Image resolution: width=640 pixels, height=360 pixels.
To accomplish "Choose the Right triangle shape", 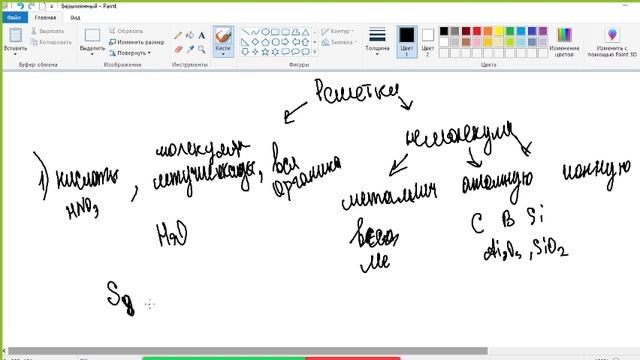I will pyautogui.click(x=245, y=42).
